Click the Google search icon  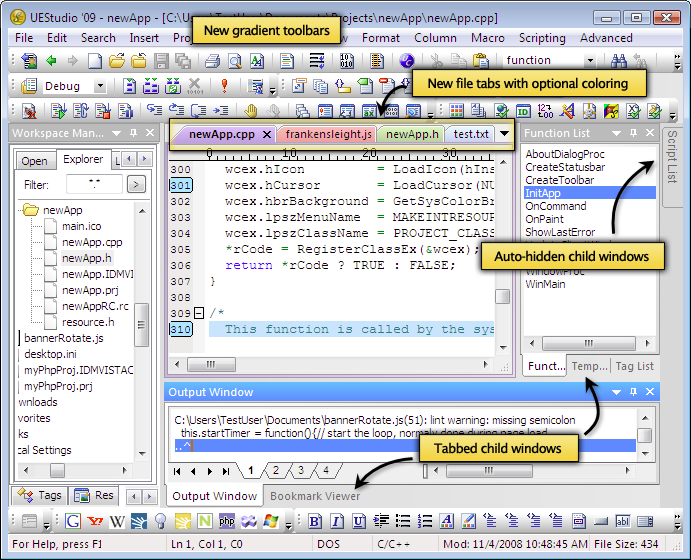click(73, 521)
